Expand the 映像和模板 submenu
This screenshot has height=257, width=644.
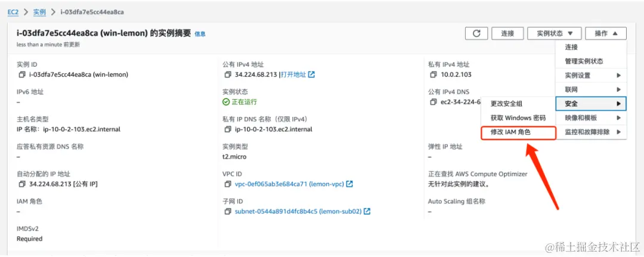pos(591,118)
